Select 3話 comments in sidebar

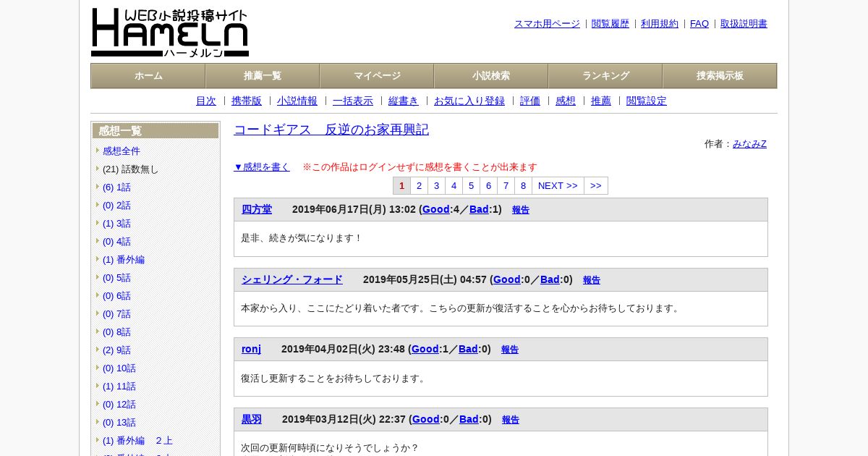tap(116, 223)
